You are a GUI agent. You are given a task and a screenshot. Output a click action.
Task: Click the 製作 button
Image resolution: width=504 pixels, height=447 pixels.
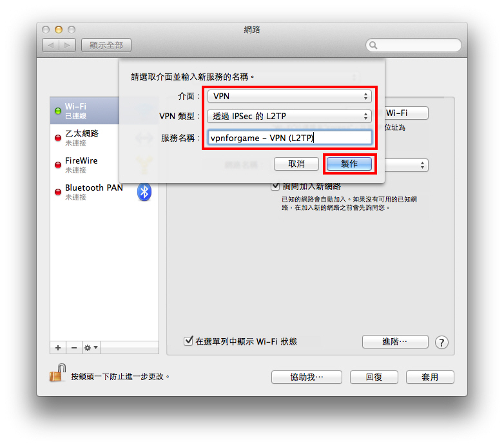tap(349, 164)
